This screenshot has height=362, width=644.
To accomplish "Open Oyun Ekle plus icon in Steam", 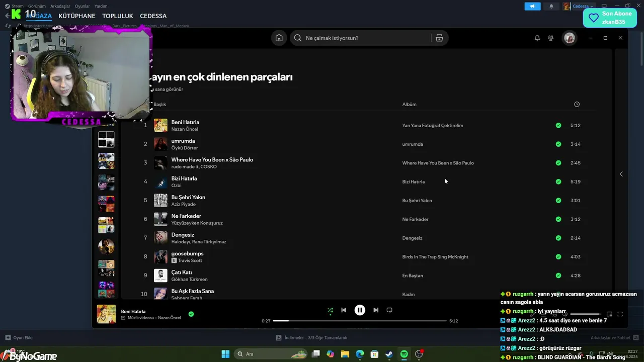I will (x=8, y=338).
